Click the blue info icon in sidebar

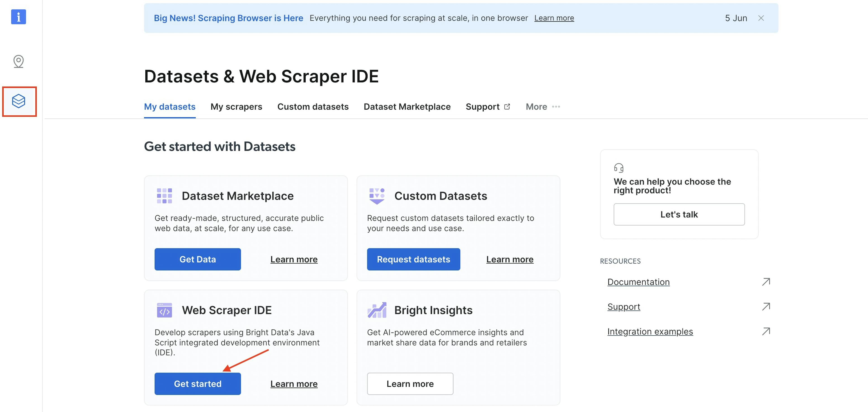coord(19,17)
